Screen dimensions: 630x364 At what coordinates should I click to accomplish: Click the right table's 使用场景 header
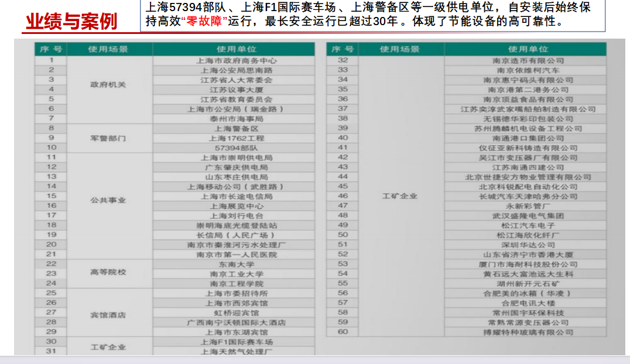pyautogui.click(x=400, y=49)
